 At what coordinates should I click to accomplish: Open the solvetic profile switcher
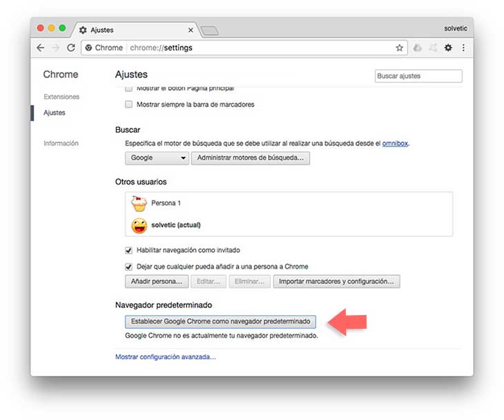pyautogui.click(x=456, y=28)
